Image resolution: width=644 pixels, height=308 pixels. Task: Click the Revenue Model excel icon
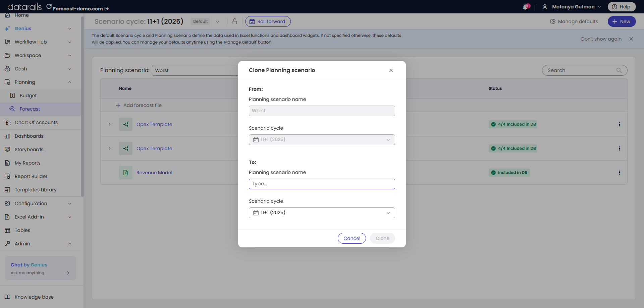tap(126, 173)
